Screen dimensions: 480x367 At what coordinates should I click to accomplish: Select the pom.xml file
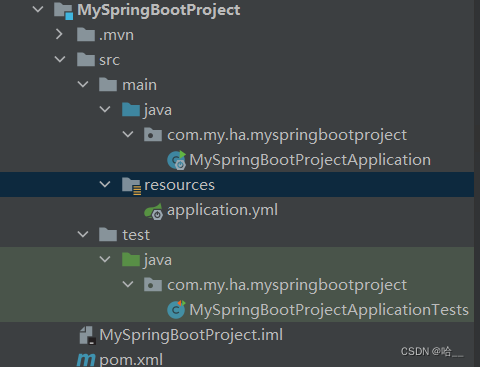[x=131, y=360]
